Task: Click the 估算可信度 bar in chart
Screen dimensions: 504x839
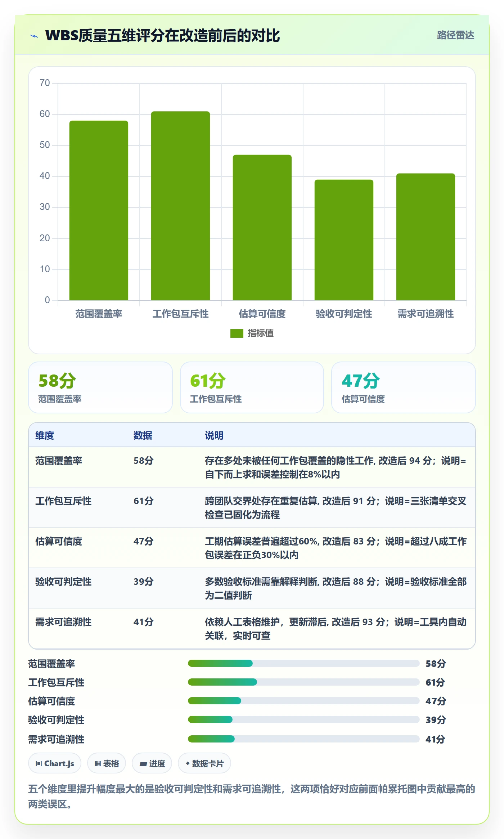Action: (262, 228)
